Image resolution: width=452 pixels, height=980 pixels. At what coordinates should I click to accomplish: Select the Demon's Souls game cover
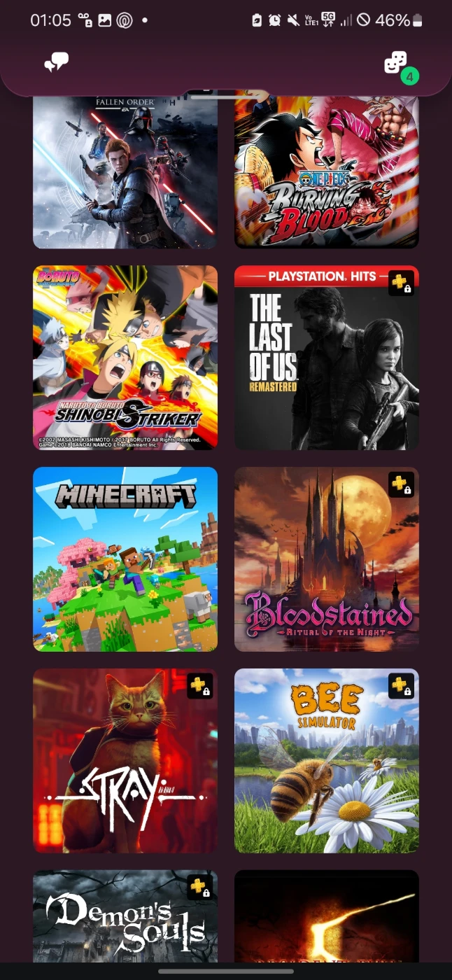tap(125, 916)
